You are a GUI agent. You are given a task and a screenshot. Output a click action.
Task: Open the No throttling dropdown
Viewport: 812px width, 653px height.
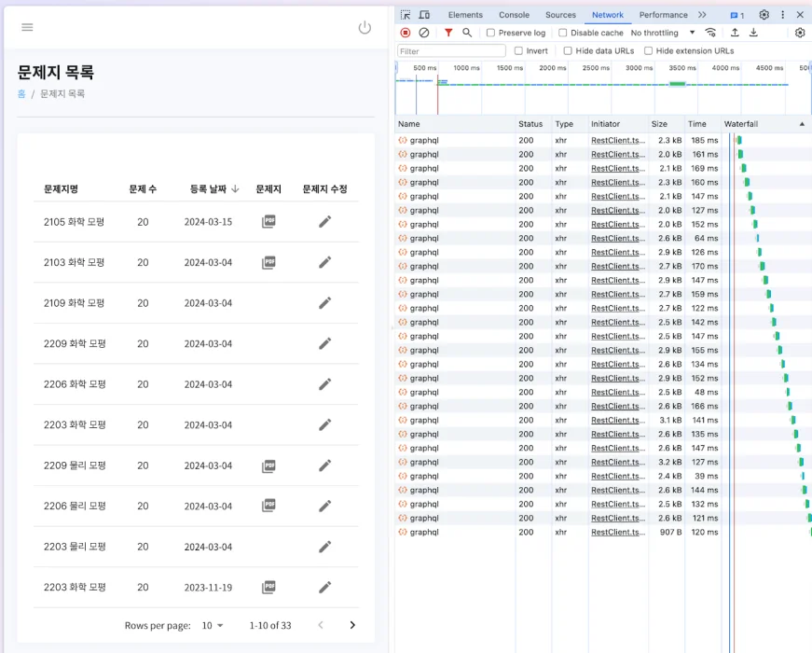[x=663, y=33]
